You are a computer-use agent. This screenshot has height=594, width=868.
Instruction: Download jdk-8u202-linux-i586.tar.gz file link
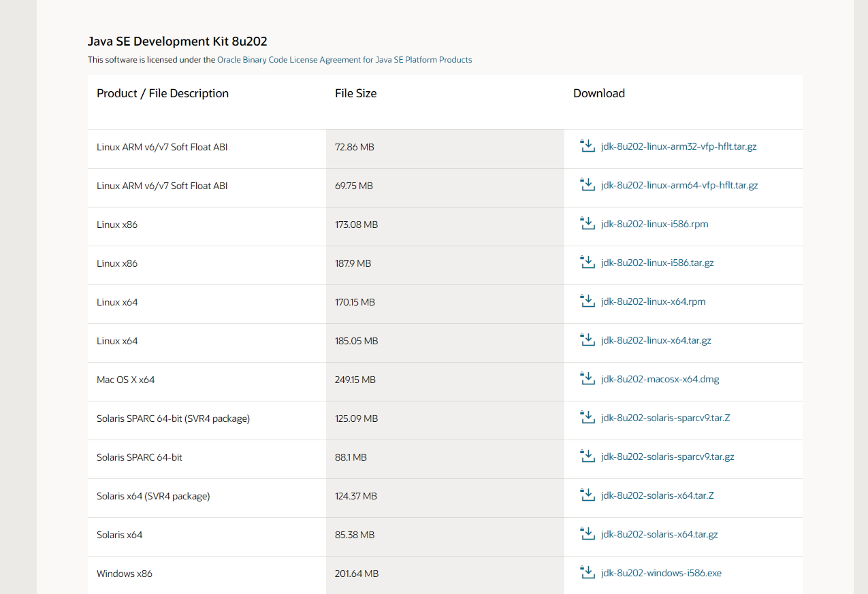point(657,263)
